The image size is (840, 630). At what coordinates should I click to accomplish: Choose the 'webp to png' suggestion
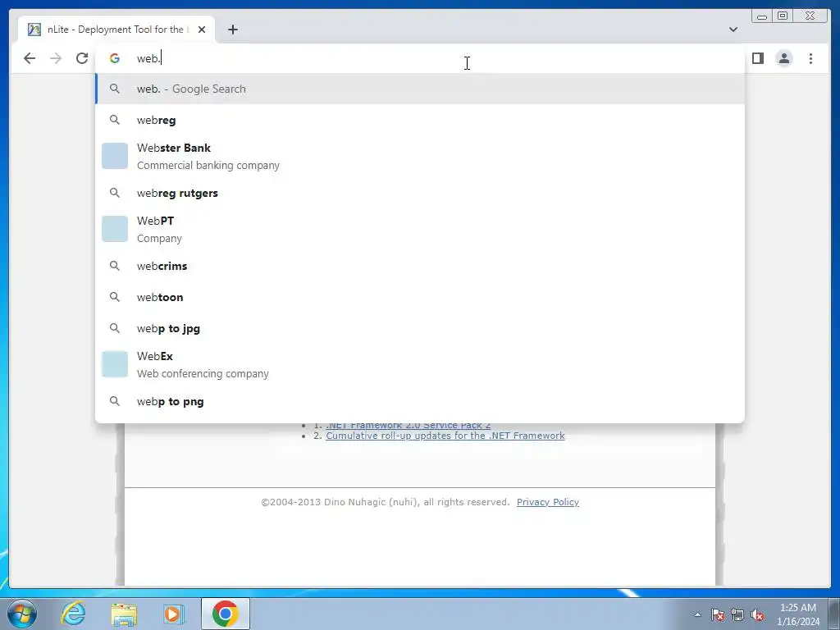(420, 401)
